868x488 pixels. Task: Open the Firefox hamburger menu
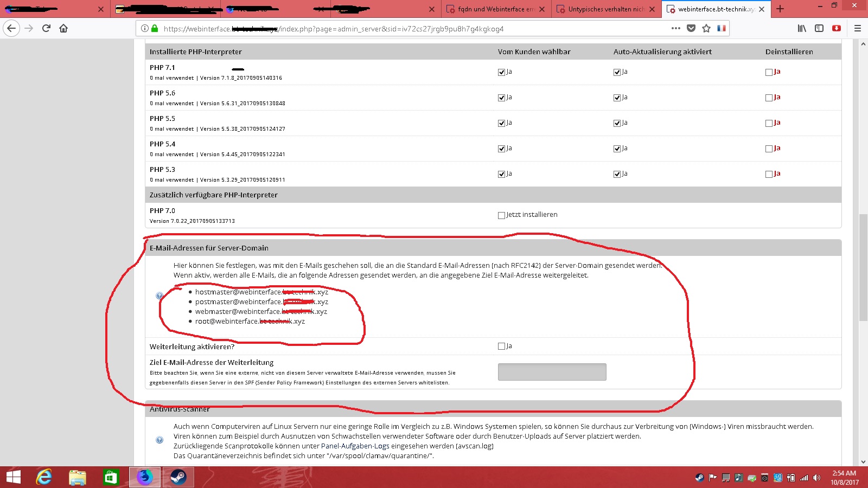[x=857, y=28]
